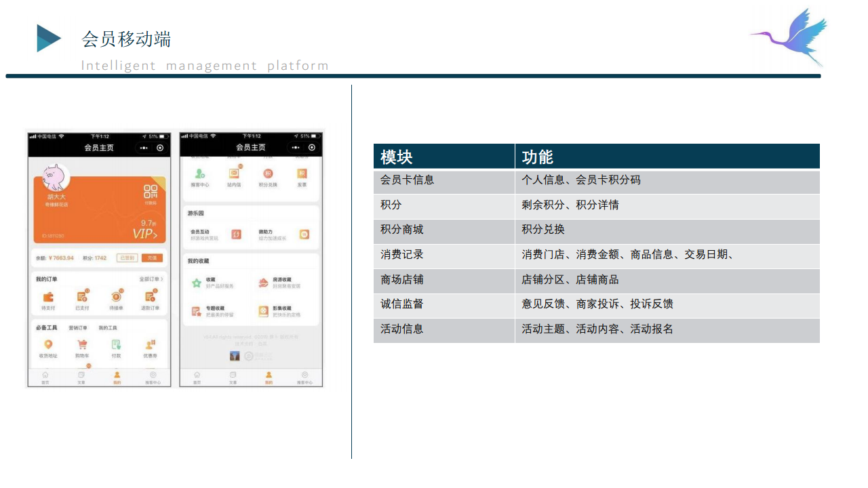Image resolution: width=868 pixels, height=488 pixels.
Task: Tap the 已签到 button
Action: [x=127, y=258]
